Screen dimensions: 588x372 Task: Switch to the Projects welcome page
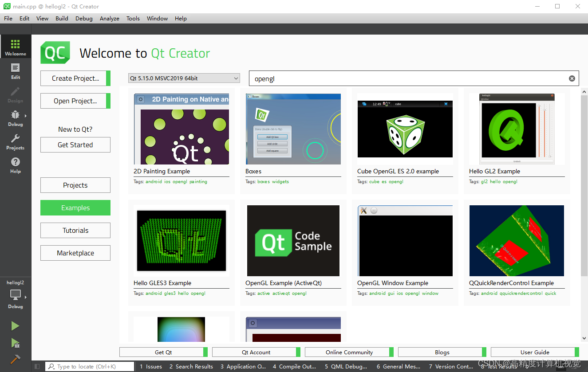(75, 185)
